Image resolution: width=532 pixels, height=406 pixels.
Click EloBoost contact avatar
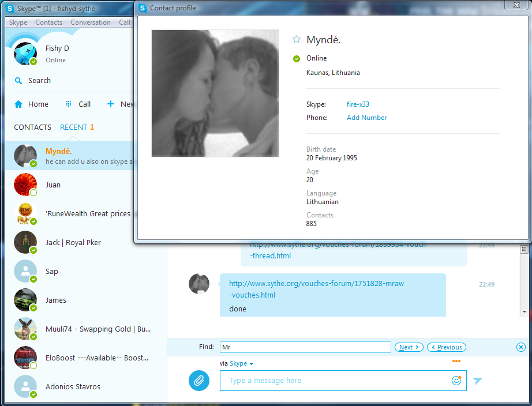[x=25, y=358]
